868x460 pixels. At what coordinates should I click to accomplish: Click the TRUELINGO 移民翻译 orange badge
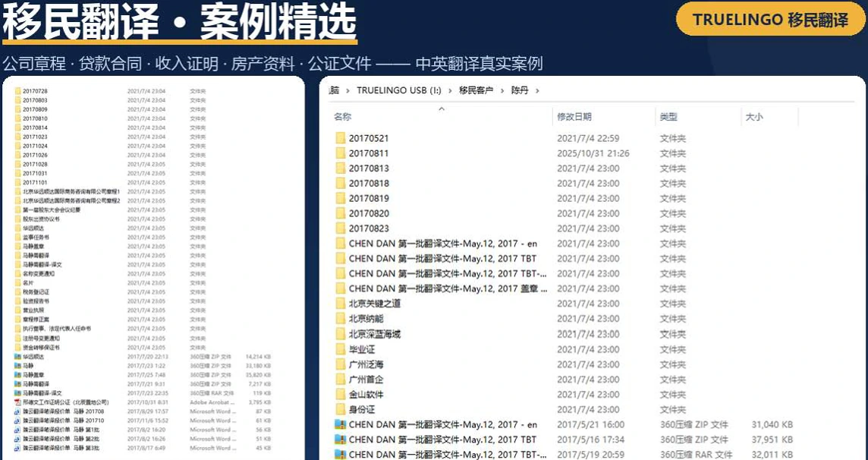(x=770, y=20)
